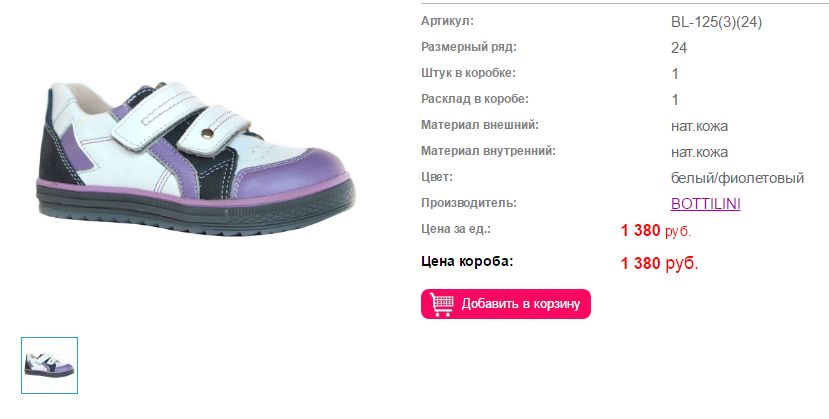Click the 'Материал внешний:' label

point(480,125)
